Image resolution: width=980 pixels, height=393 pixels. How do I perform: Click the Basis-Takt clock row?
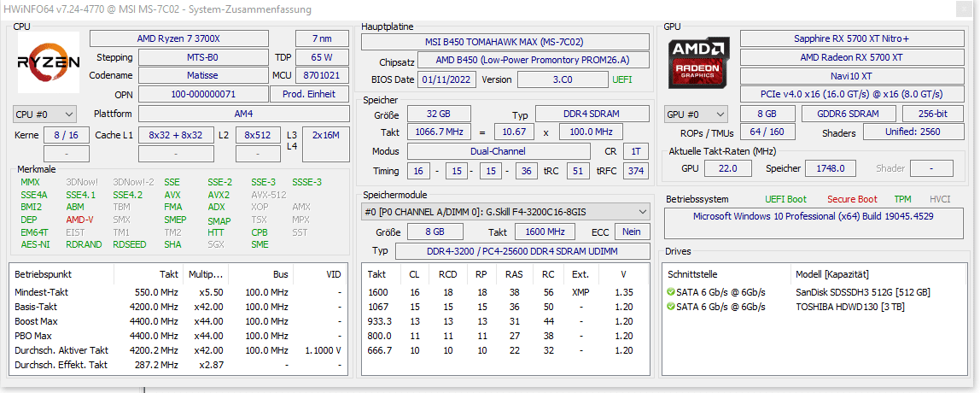tap(178, 307)
